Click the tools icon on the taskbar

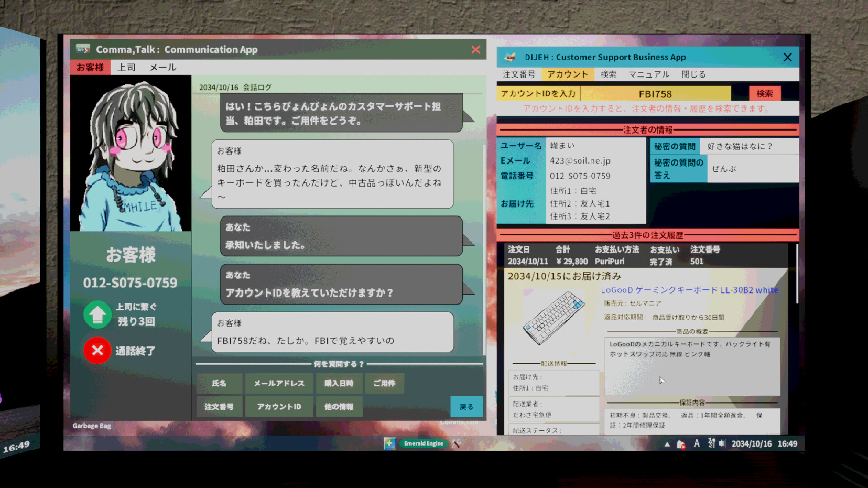click(x=456, y=444)
